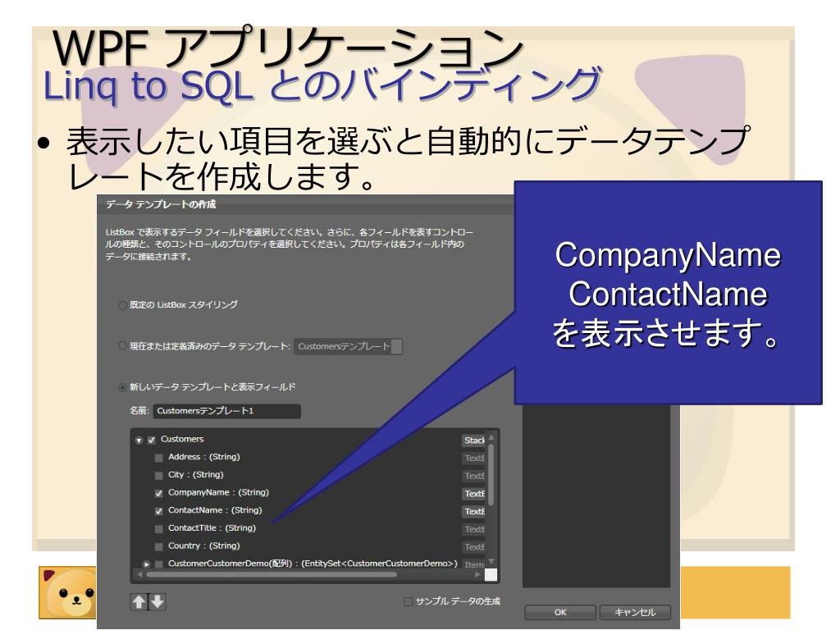This screenshot has height=630, width=840.
Task: Uncheck the Customers checkbox
Action: pos(152,440)
